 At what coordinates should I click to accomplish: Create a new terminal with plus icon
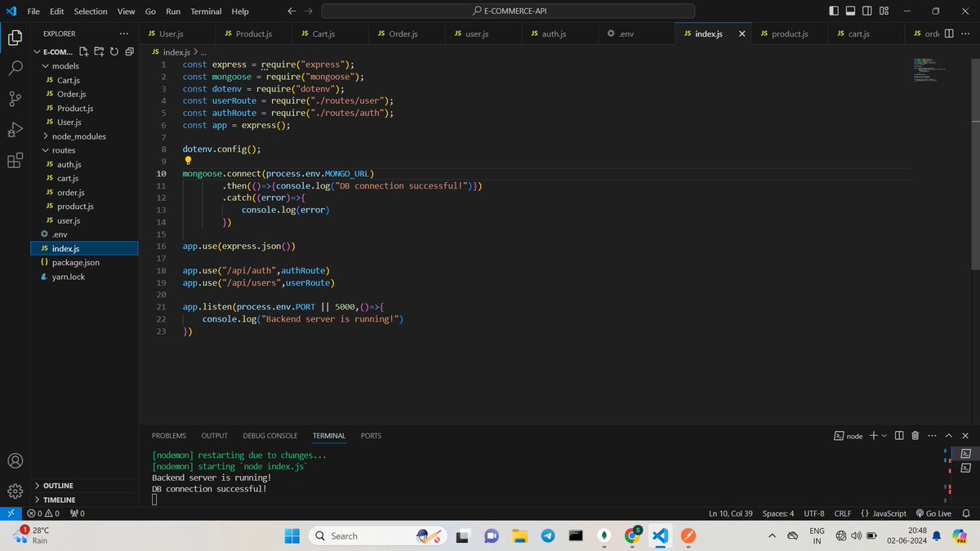point(873,436)
